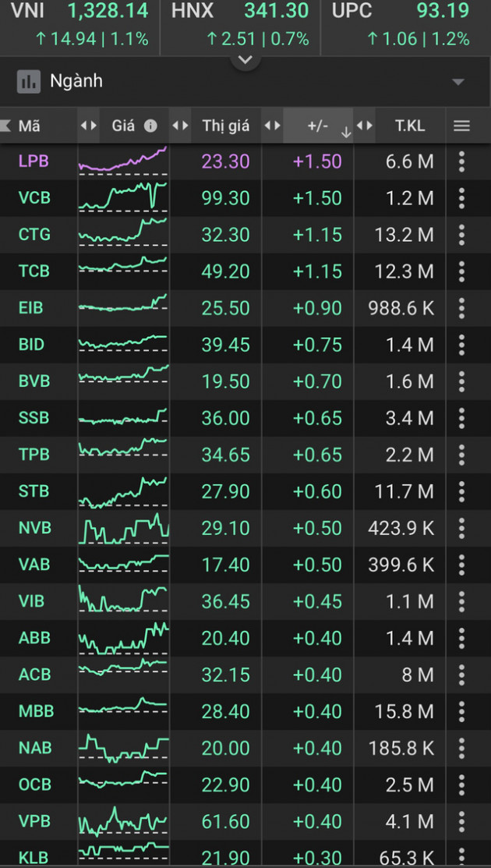Open the three-dot menu for VCB
This screenshot has height=868, width=491.
[461, 198]
